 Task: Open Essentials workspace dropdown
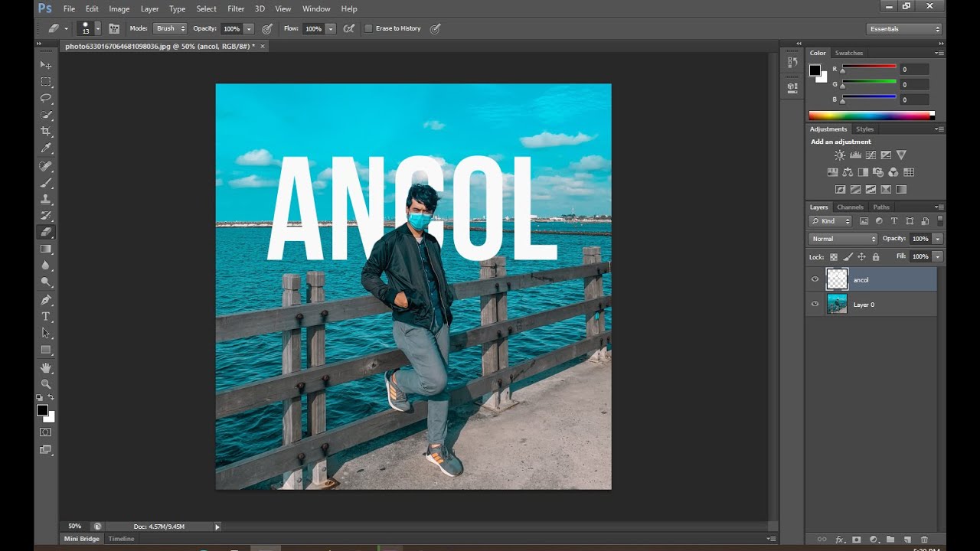904,29
